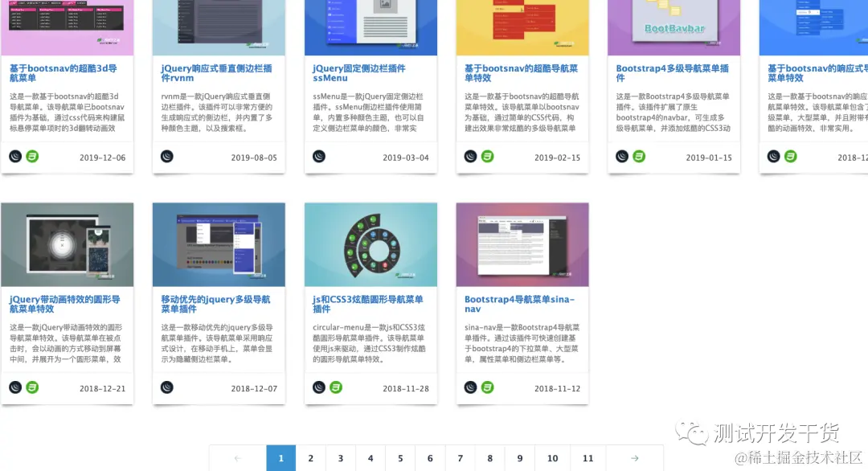Go to page 9
This screenshot has height=471, width=868.
[x=520, y=458]
